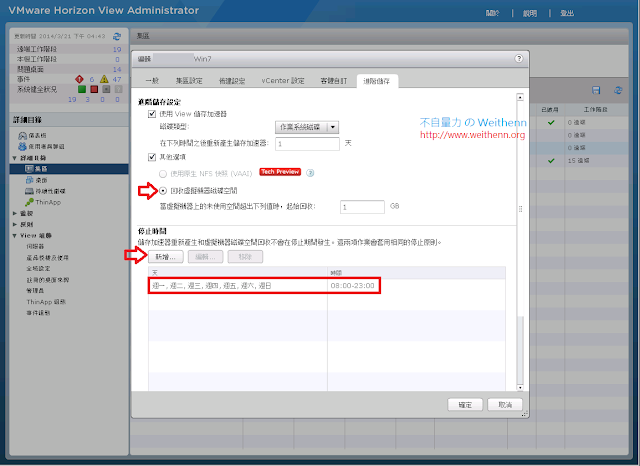This screenshot has height=466, width=640.
Task: Select the 進階儲存 advanced storage tab
Action: click(377, 81)
